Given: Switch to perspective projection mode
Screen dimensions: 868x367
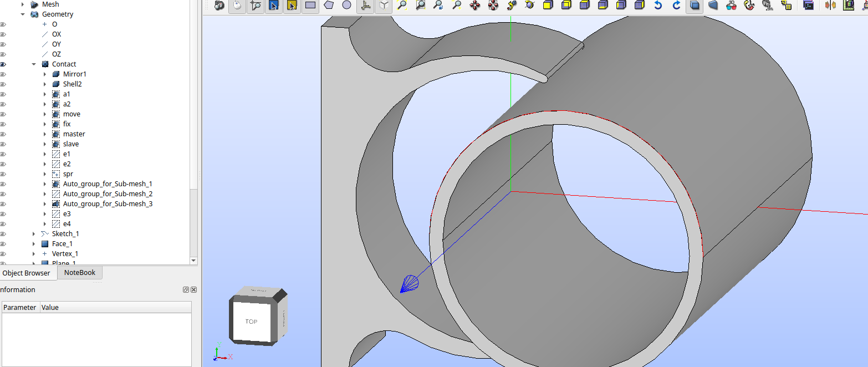Looking at the screenshot, I should pyautogui.click(x=713, y=6).
